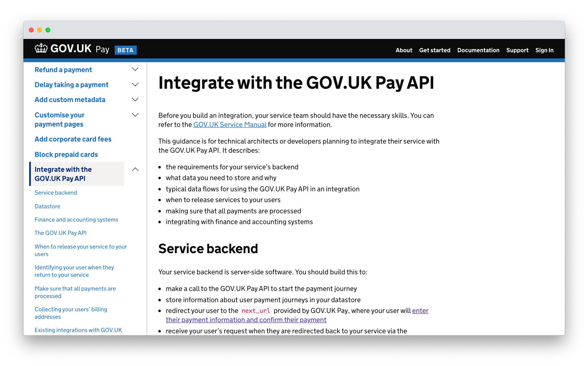Click bullet 'what data you need to store and why'
The image size is (588, 366).
(x=221, y=178)
